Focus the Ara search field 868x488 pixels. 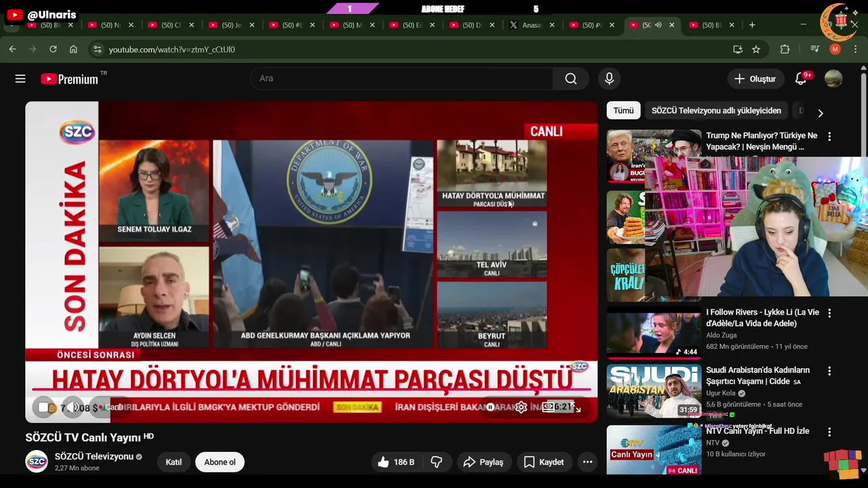[401, 79]
